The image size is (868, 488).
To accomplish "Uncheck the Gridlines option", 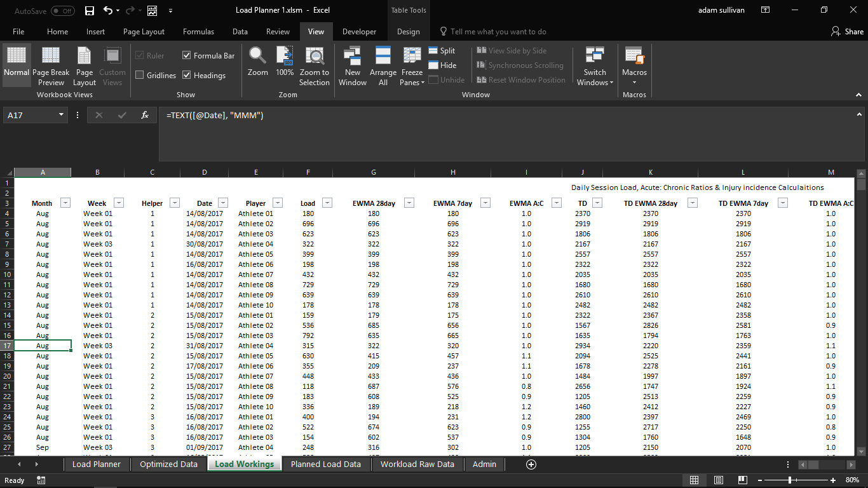I will 139,75.
